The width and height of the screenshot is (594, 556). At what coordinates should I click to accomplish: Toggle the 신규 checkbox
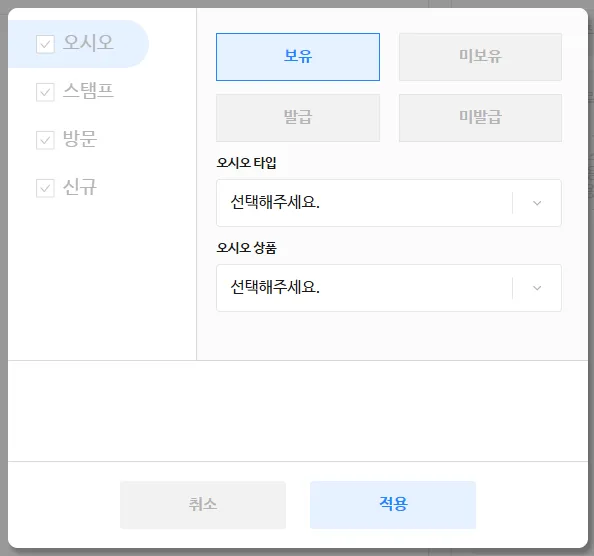pyautogui.click(x=45, y=188)
